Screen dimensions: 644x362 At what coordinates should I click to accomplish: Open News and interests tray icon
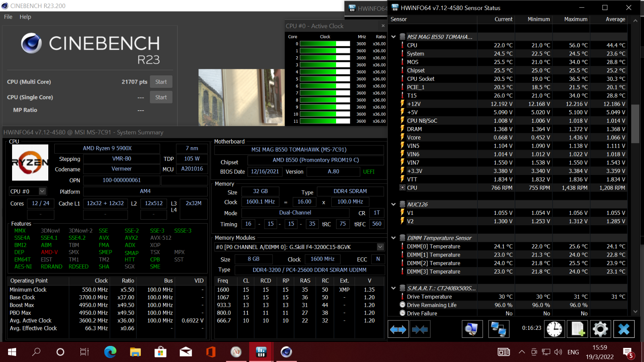[504, 352]
